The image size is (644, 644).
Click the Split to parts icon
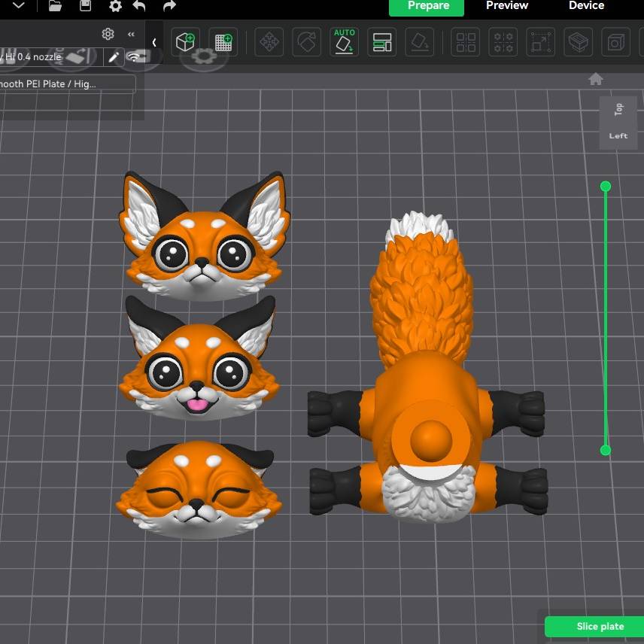[x=503, y=42]
